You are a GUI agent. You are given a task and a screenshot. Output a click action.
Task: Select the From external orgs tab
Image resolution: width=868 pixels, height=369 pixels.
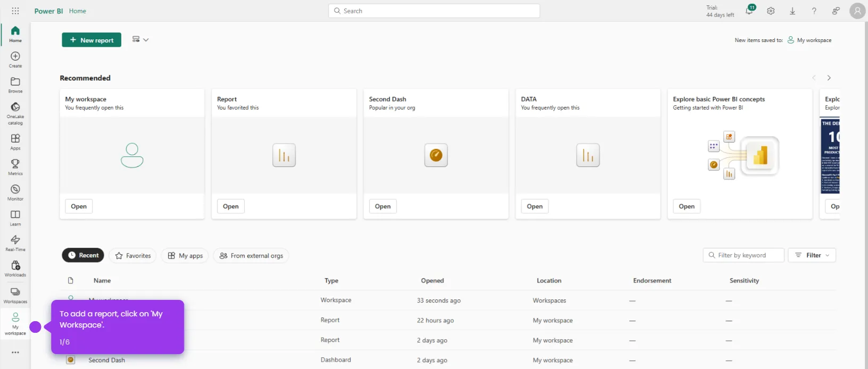251,256
